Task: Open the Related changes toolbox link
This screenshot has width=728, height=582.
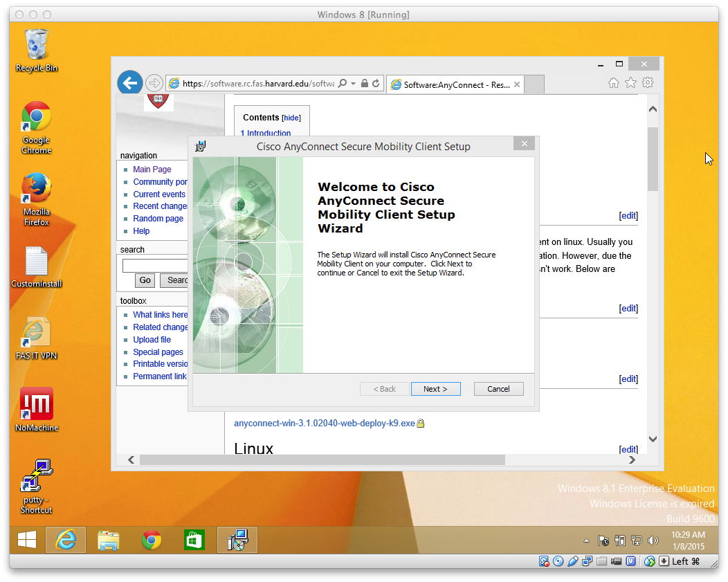Action: (160, 327)
